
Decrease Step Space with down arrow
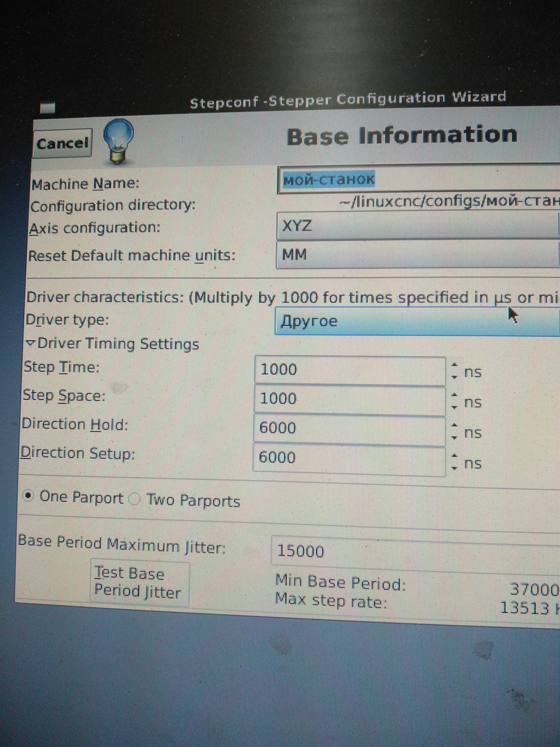click(455, 407)
